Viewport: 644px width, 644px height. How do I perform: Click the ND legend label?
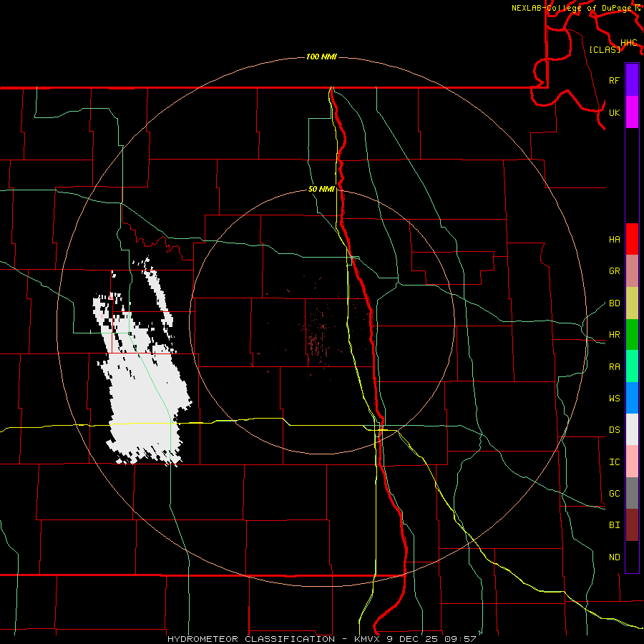click(x=614, y=557)
